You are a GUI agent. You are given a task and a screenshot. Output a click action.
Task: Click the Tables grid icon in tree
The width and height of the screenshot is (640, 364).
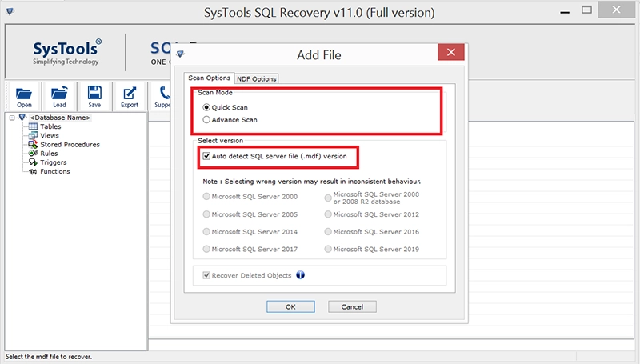point(33,126)
